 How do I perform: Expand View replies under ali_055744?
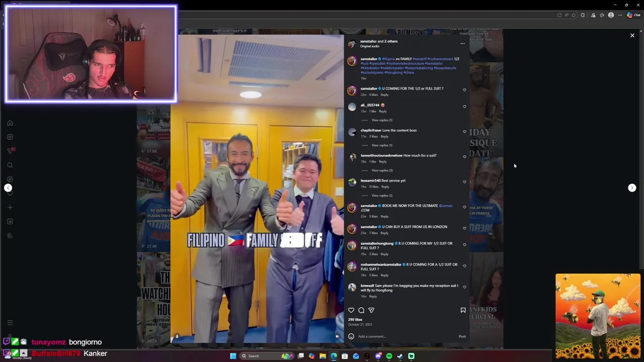pyautogui.click(x=382, y=120)
